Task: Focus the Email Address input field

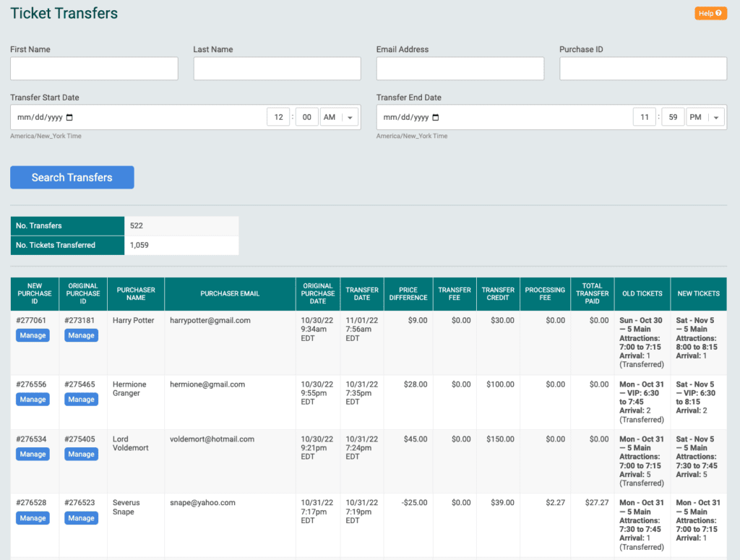Action: pos(460,69)
